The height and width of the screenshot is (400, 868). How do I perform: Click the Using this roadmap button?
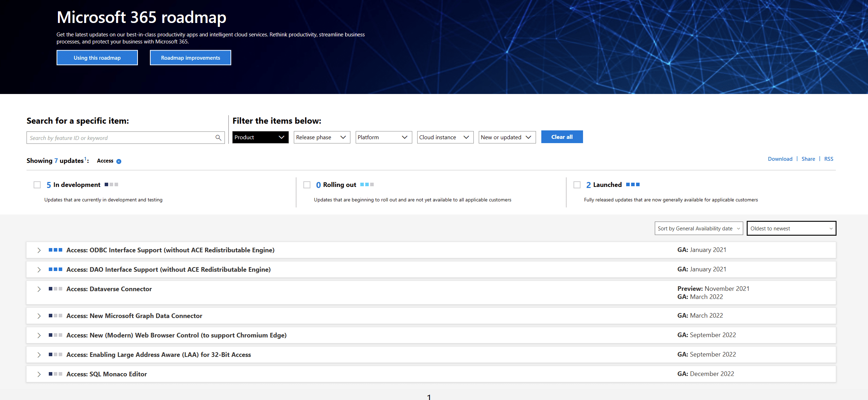97,58
